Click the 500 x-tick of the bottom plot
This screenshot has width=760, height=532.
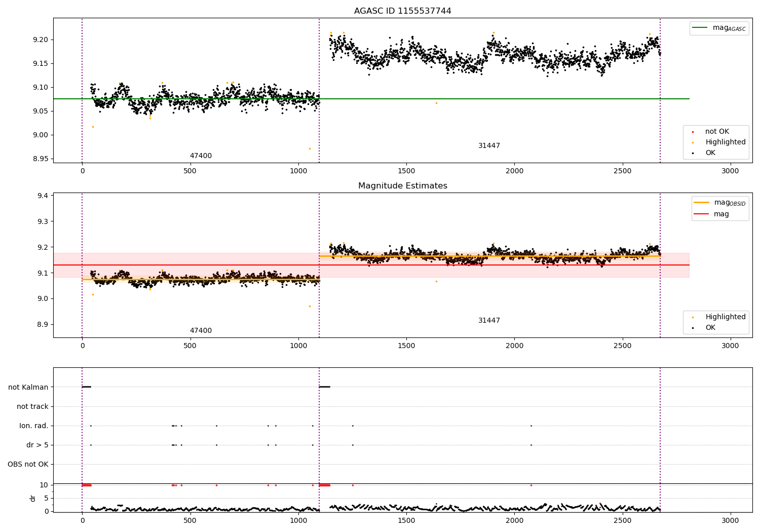pyautogui.click(x=190, y=520)
